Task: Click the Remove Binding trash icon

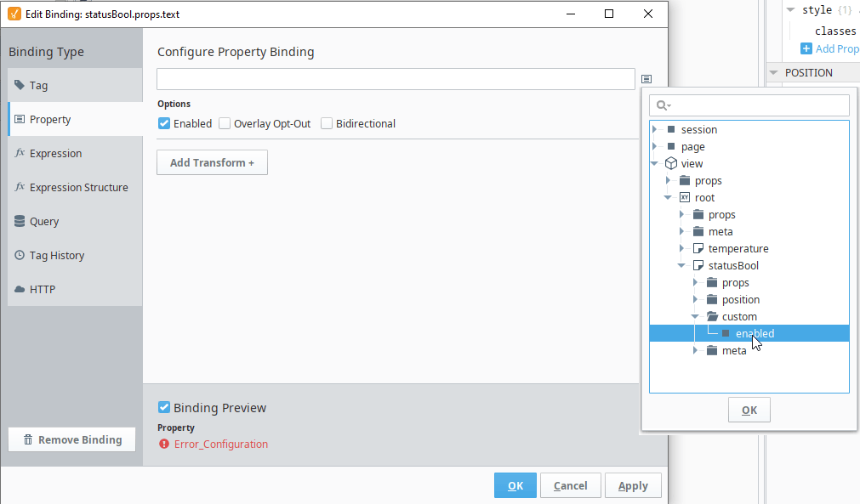Action: [x=28, y=439]
